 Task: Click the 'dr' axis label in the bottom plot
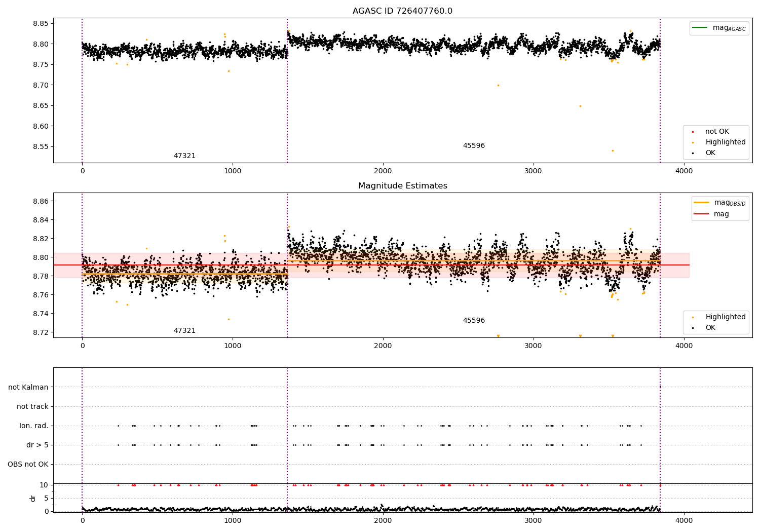click(x=33, y=498)
